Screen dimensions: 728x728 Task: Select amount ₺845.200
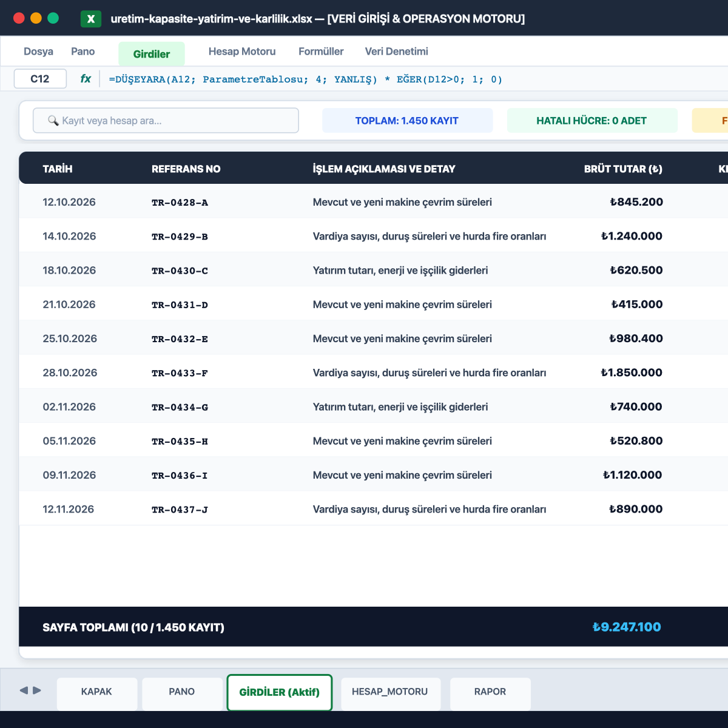636,202
